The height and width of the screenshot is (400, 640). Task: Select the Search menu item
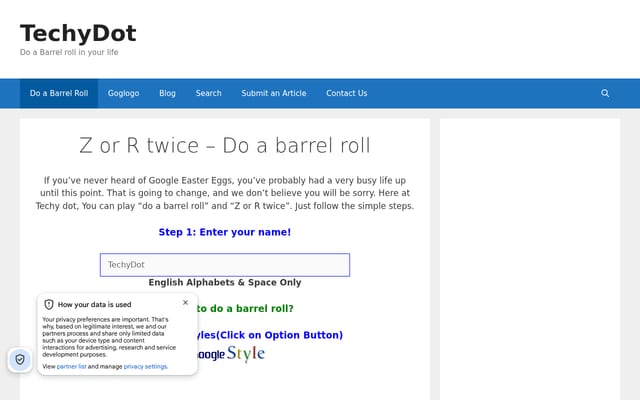(x=208, y=93)
